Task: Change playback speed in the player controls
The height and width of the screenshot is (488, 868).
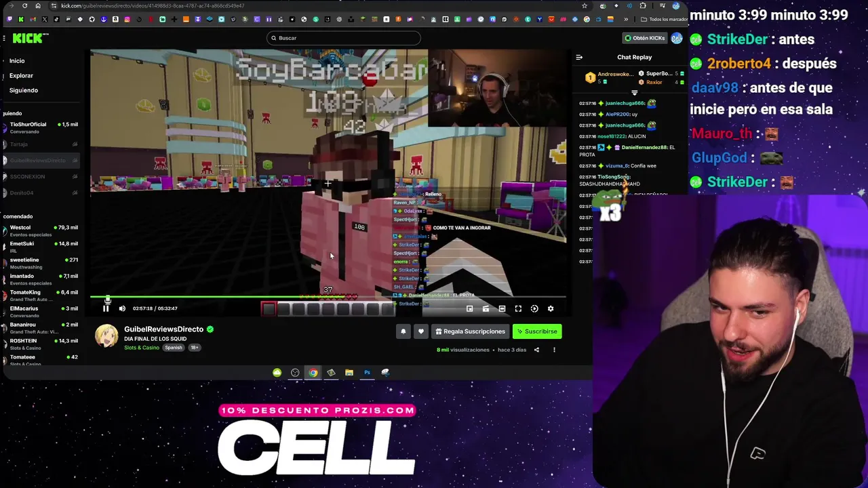Action: pos(534,308)
